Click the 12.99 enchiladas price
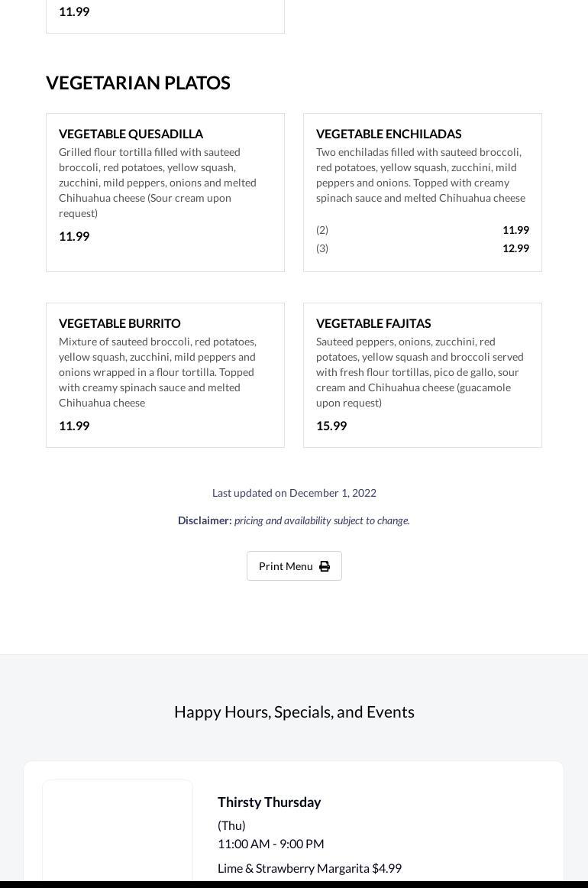This screenshot has height=888, width=588. pyautogui.click(x=515, y=248)
